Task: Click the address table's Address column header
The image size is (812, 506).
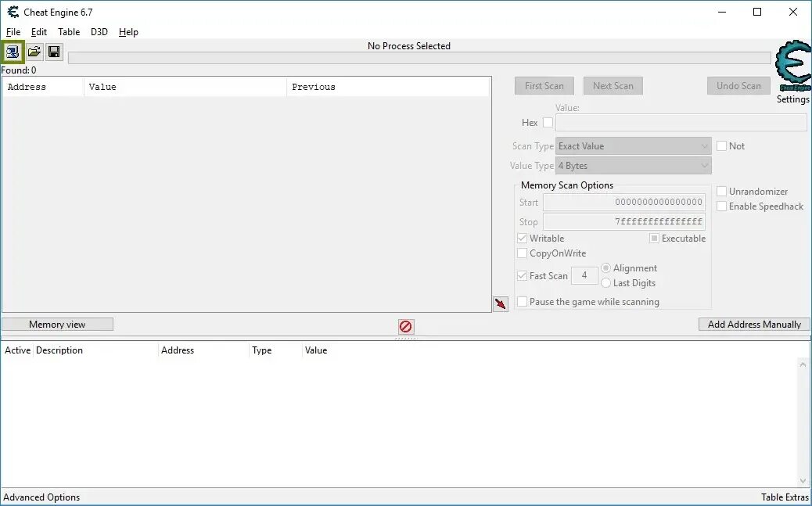Action: click(x=203, y=350)
